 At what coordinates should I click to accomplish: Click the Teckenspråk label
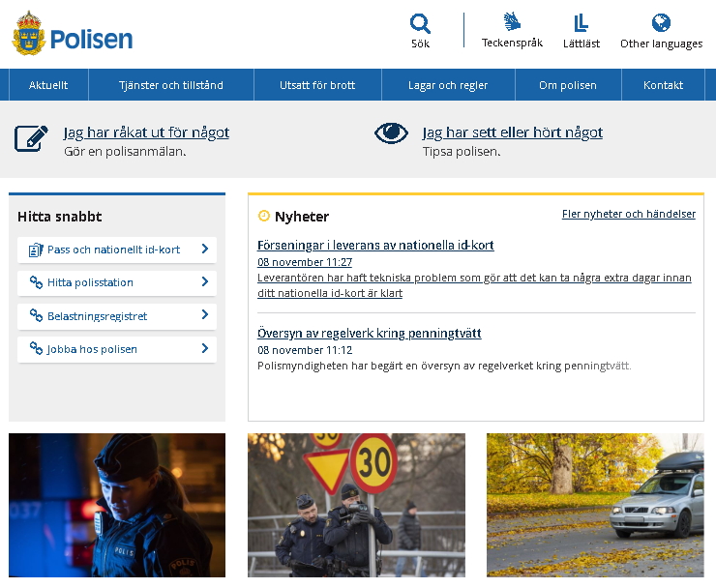512,43
